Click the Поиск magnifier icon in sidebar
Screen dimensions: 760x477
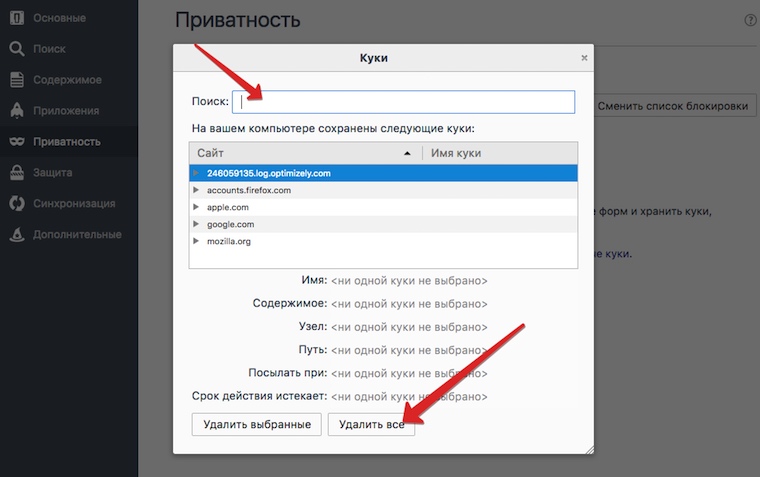tap(17, 49)
